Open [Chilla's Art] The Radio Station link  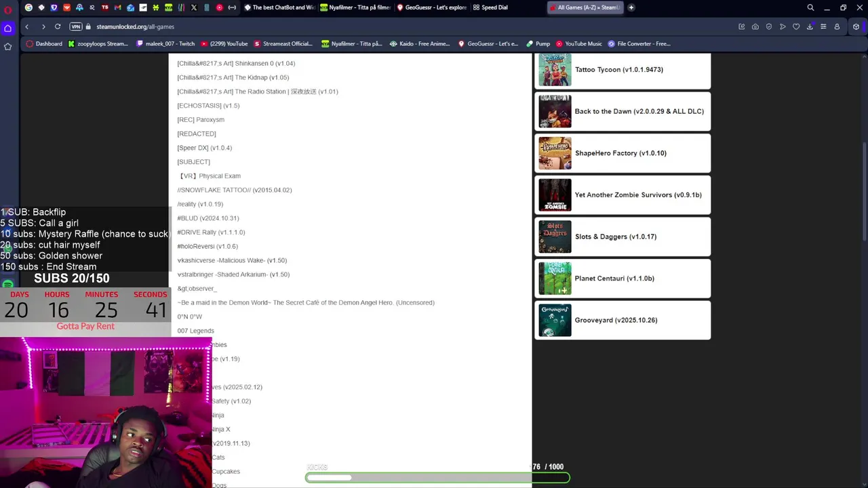[258, 91]
